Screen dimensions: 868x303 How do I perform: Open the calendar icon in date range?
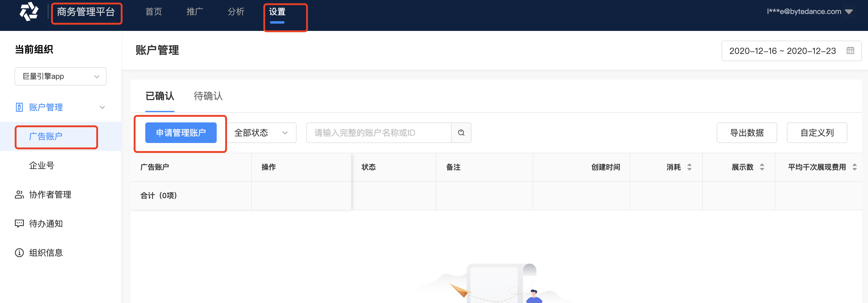850,51
